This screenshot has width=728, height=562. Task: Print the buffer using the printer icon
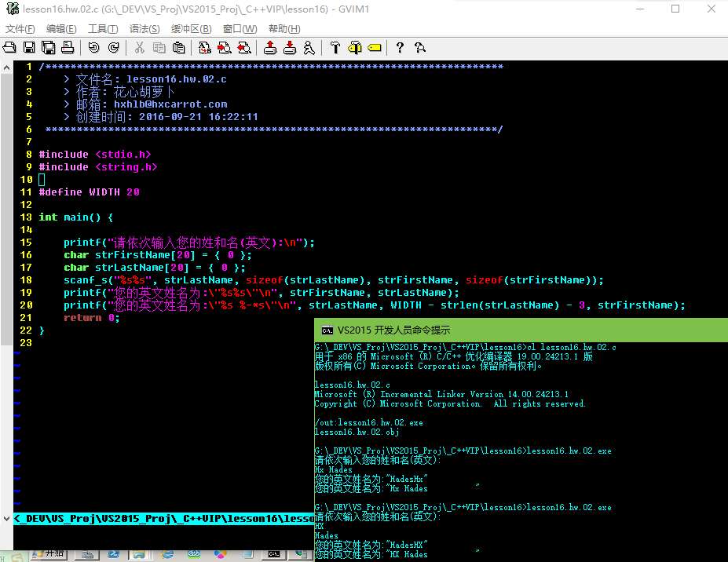click(x=68, y=47)
